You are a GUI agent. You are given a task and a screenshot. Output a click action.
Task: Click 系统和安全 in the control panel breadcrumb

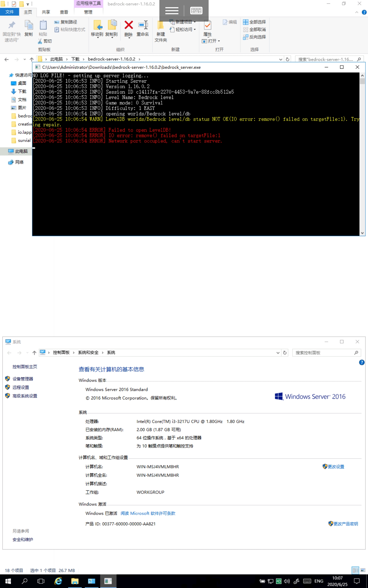point(88,353)
